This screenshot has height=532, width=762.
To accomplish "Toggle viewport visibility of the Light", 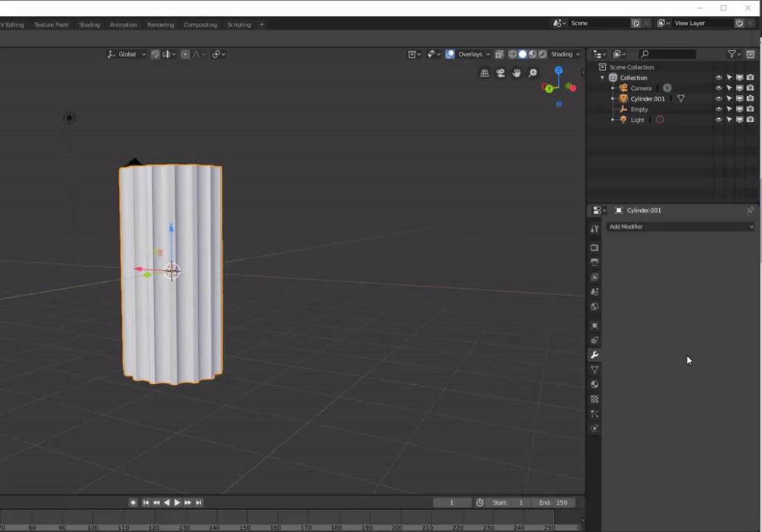I will click(x=739, y=120).
